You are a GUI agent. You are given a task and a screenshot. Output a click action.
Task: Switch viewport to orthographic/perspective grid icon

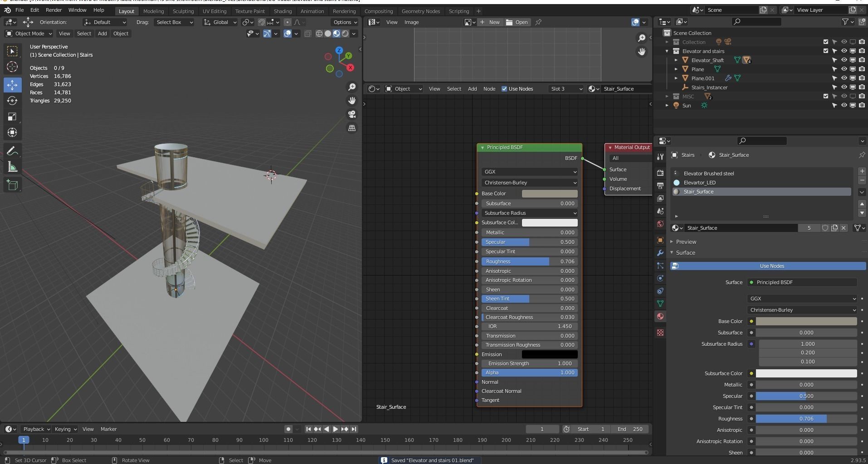352,128
